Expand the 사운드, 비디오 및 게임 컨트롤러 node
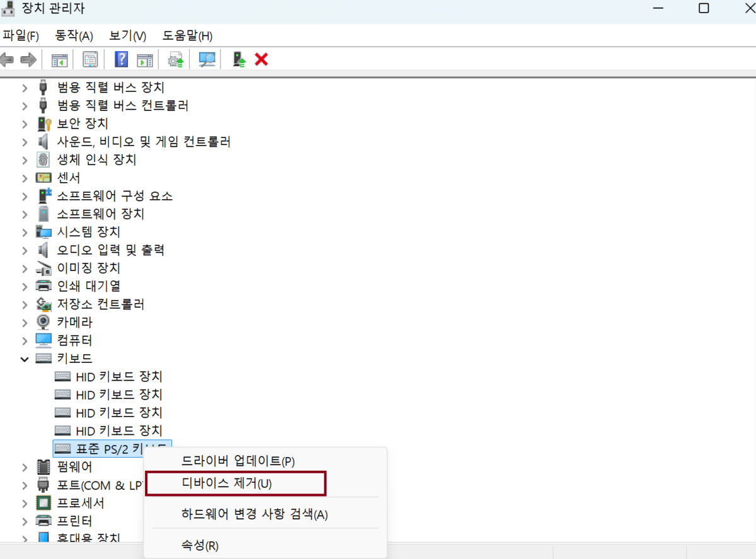The width and height of the screenshot is (756, 559). coord(25,142)
